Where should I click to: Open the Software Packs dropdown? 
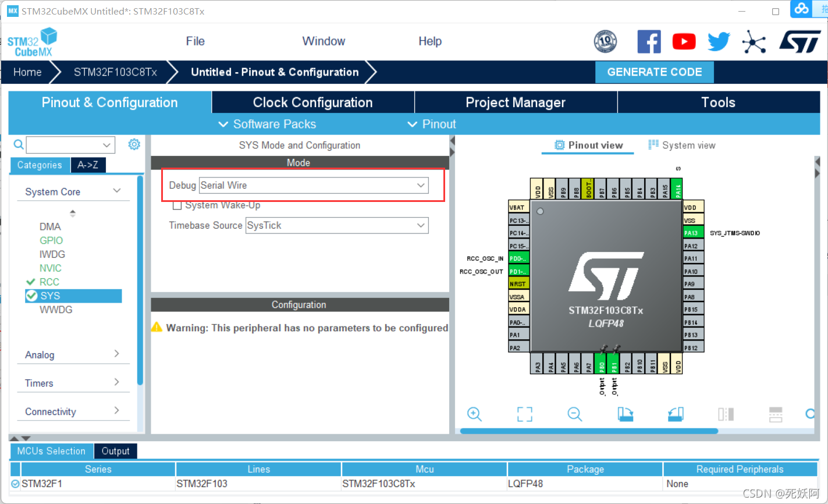(267, 124)
